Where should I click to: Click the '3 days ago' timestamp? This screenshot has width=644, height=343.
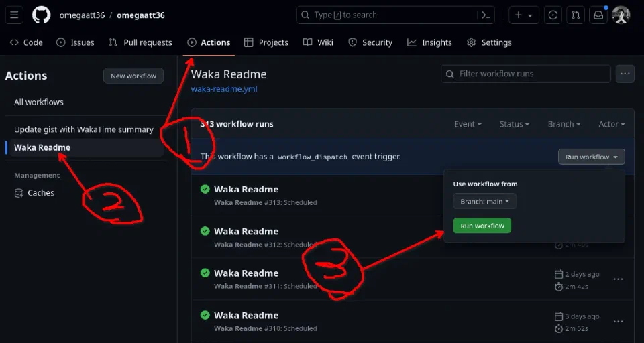click(582, 316)
